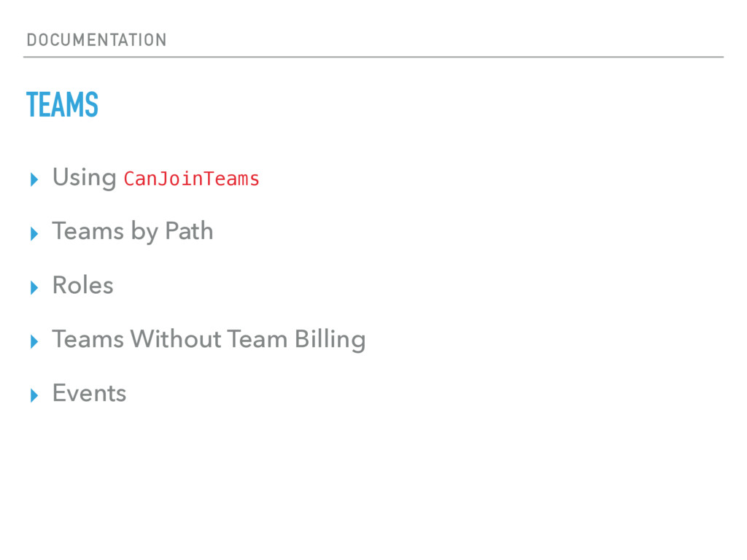747x560 pixels.
Task: Click the red CanJoinTeams code text
Action: click(191, 179)
